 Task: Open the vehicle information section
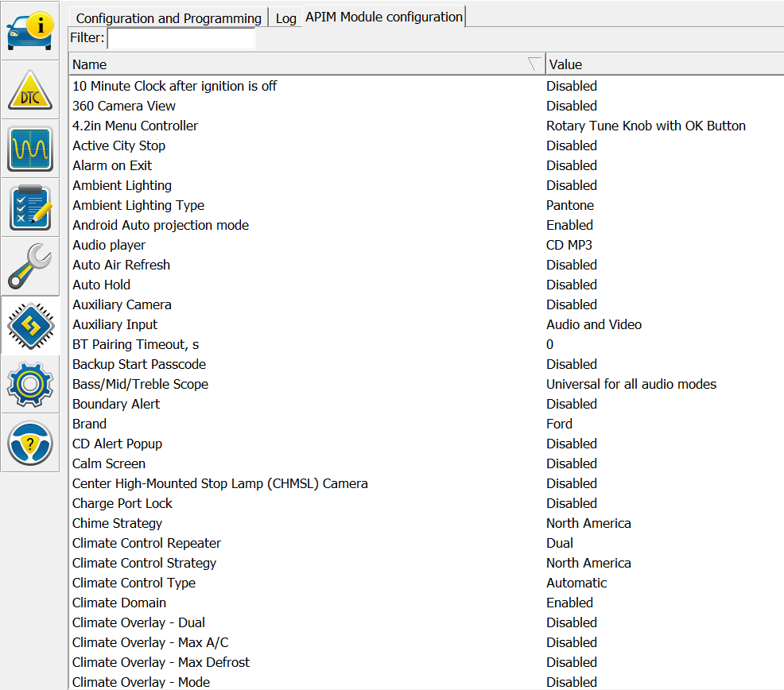click(x=30, y=31)
